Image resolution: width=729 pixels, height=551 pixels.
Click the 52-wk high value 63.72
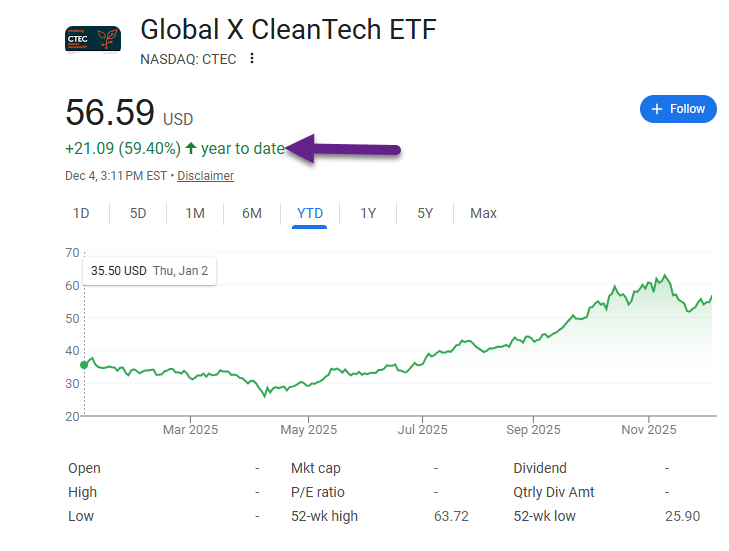point(449,516)
